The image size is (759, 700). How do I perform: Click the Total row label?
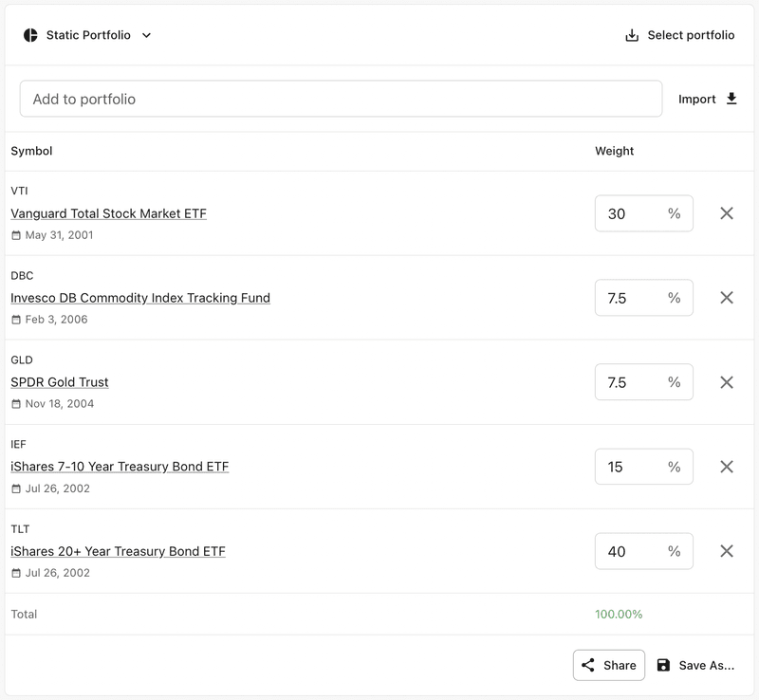24,614
